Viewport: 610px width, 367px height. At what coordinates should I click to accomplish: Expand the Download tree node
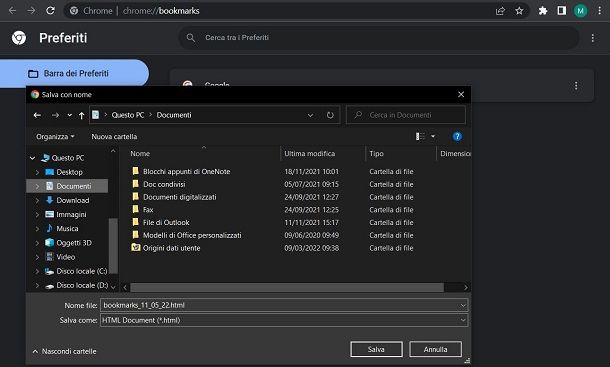37,200
